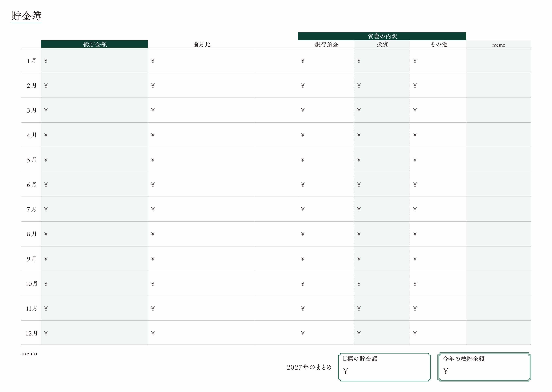Select the 総貯金額 column header
The height and width of the screenshot is (392, 552).
point(95,44)
